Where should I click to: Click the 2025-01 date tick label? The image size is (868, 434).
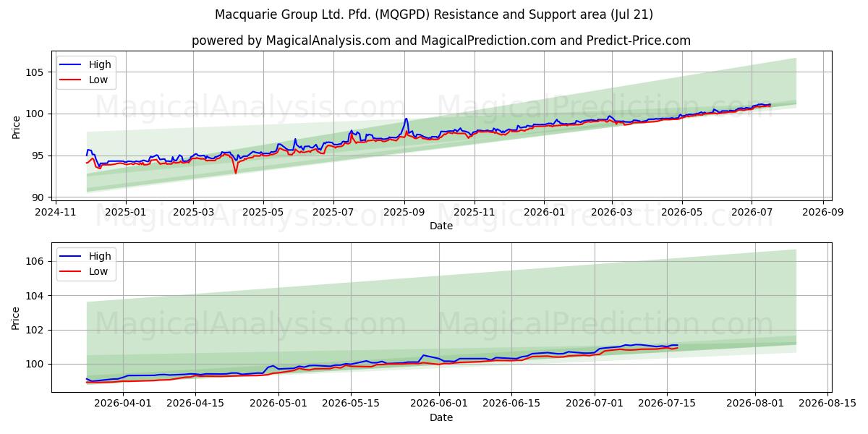pyautogui.click(x=126, y=212)
